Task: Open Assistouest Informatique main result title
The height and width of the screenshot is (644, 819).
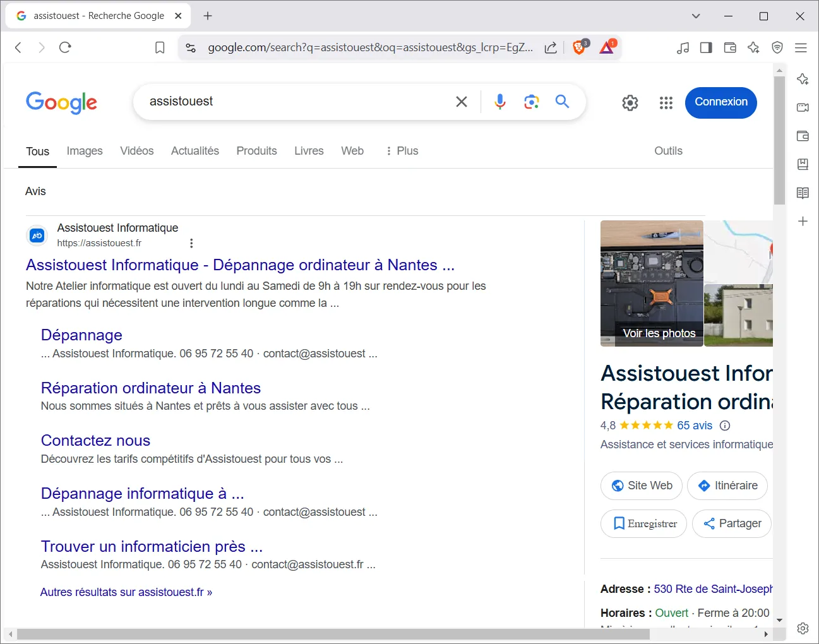Action: pos(240,265)
